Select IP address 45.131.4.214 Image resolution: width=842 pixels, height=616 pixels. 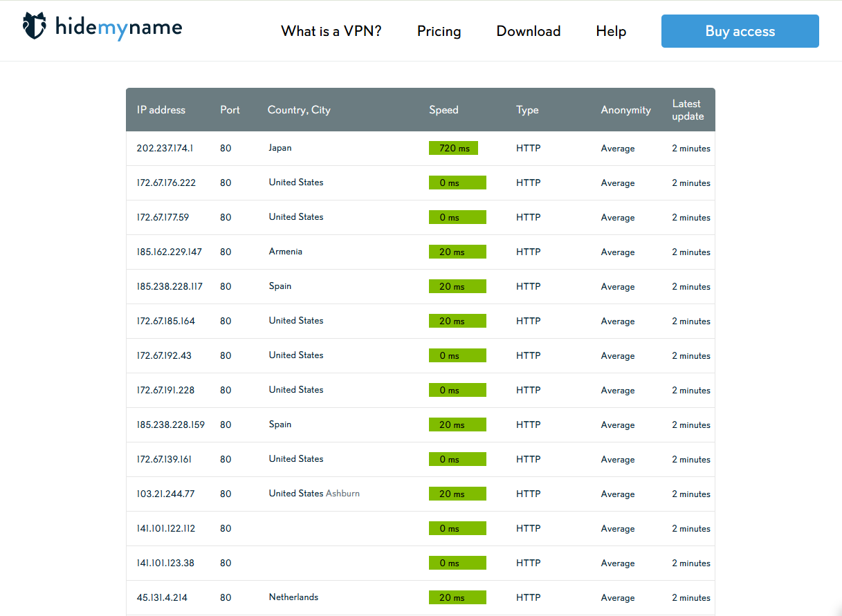[x=162, y=597]
